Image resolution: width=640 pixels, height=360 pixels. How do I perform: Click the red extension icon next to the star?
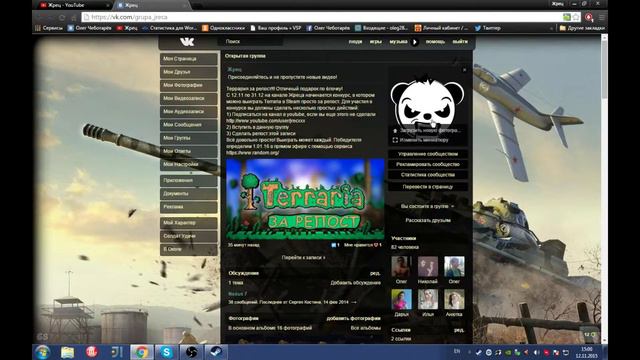pos(589,17)
